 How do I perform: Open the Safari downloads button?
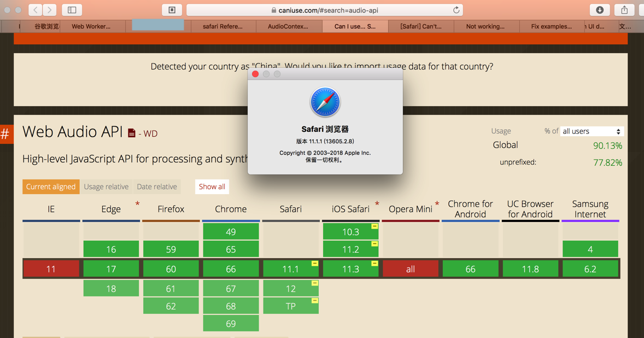[600, 10]
